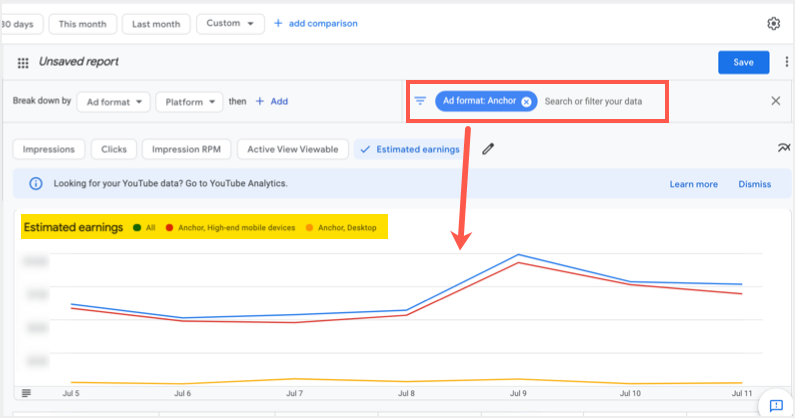Image resolution: width=795 pixels, height=418 pixels.
Task: Select the Clicks metric chip
Action: [114, 149]
